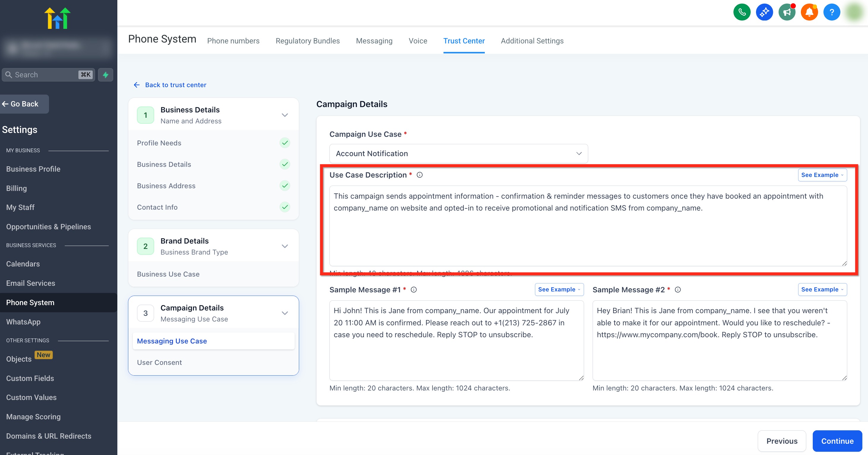Image resolution: width=868 pixels, height=455 pixels.
Task: Expand See Example for Sample Message #2
Action: (x=822, y=289)
